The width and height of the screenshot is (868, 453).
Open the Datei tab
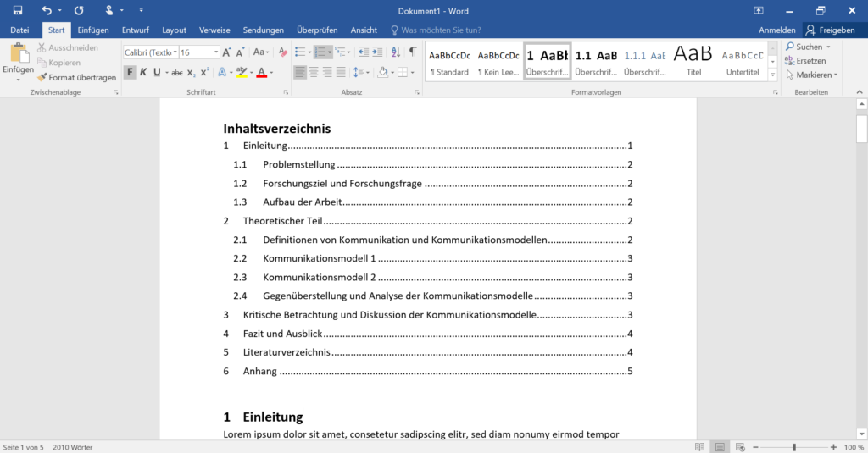pyautogui.click(x=19, y=30)
